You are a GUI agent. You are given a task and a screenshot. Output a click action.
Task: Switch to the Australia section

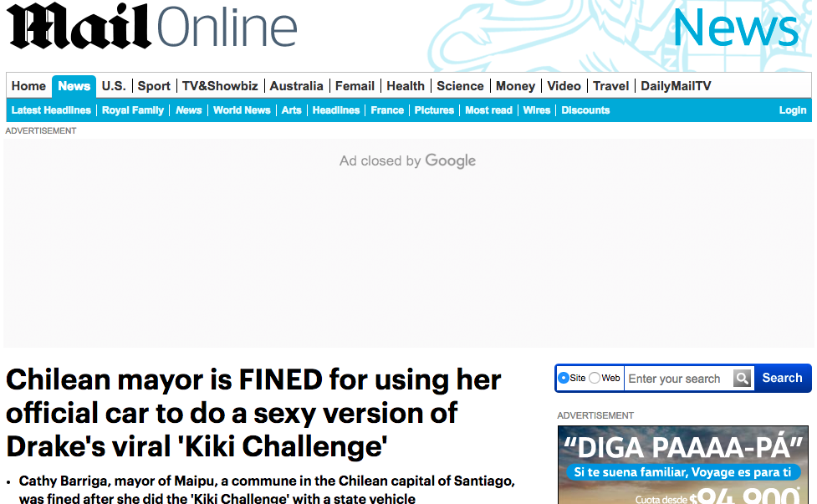[297, 86]
